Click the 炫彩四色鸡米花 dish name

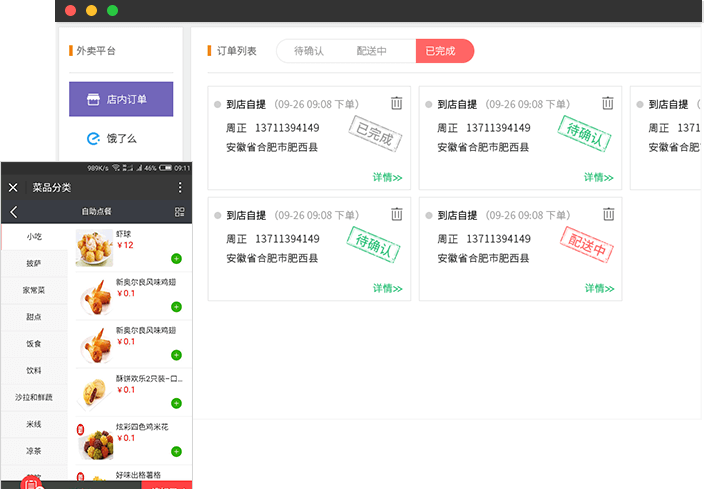click(x=142, y=427)
